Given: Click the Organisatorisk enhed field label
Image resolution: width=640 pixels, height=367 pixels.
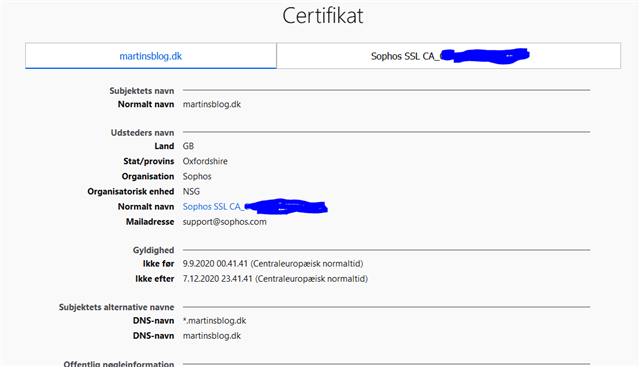Looking at the screenshot, I should 131,191.
